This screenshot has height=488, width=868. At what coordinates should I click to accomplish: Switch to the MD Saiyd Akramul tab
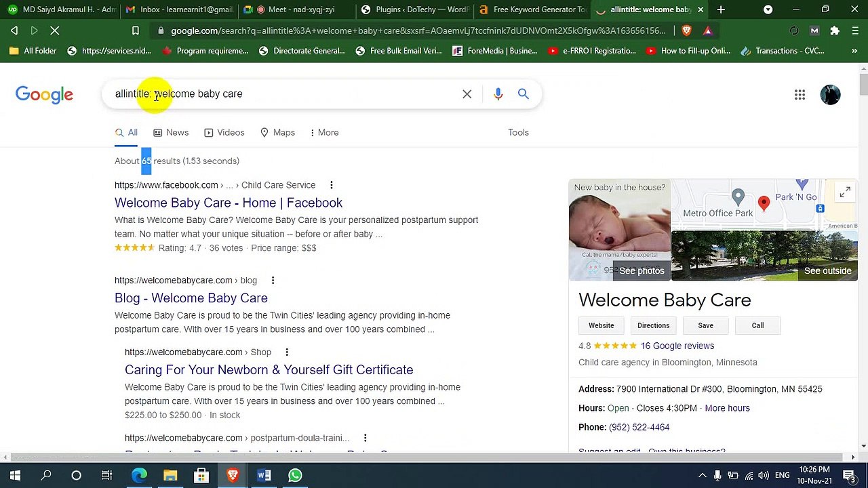61,9
